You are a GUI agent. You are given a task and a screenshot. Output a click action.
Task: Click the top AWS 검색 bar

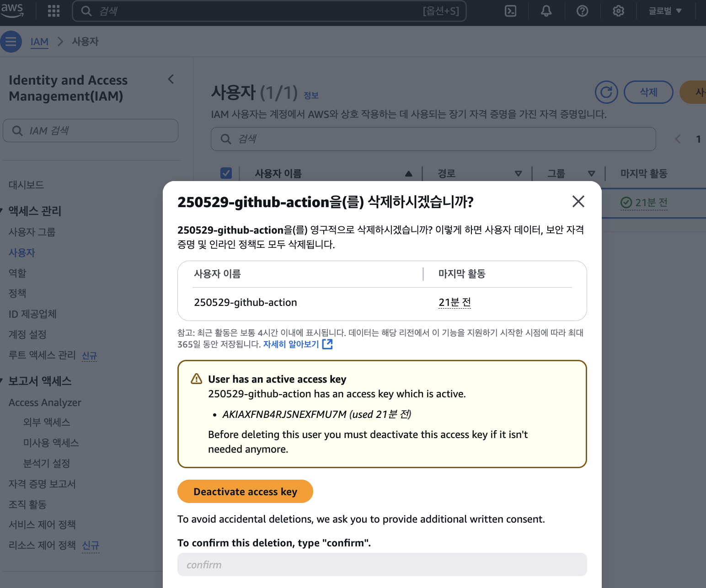point(269,11)
